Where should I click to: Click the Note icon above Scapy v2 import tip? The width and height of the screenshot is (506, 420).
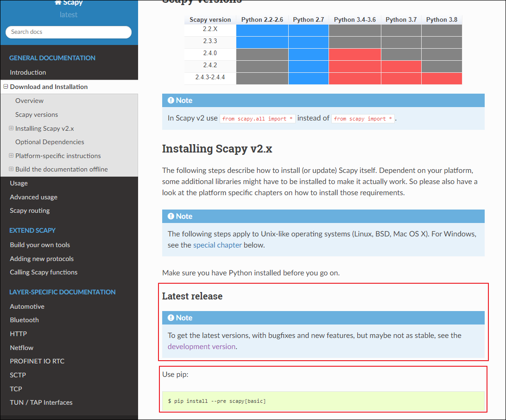pyautogui.click(x=171, y=101)
